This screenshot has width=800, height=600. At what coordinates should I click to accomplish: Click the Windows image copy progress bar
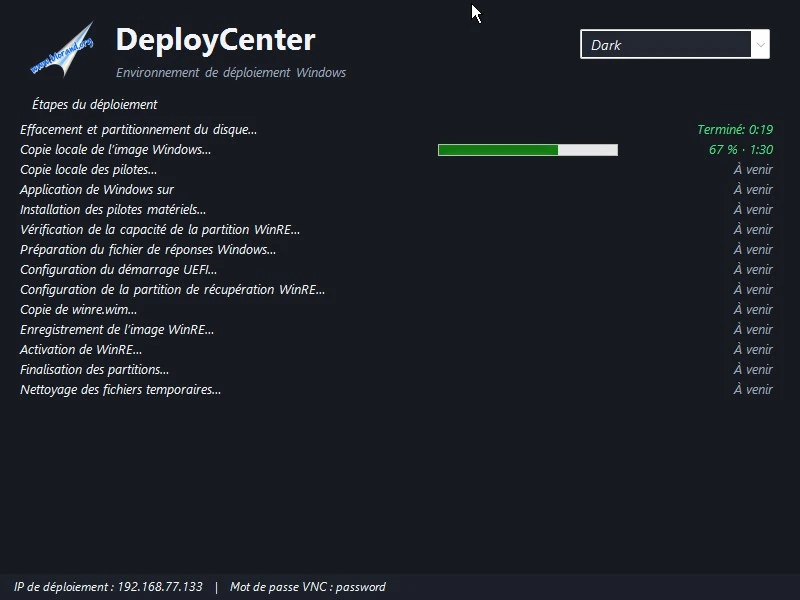coord(528,150)
